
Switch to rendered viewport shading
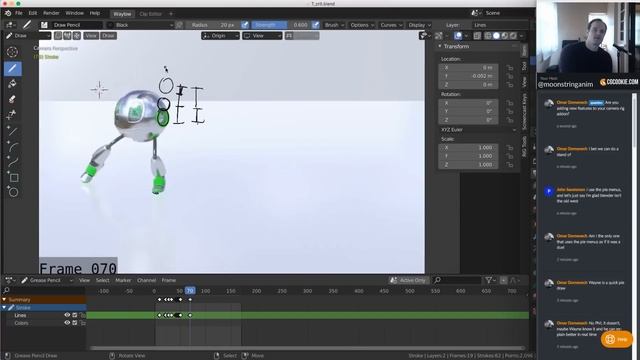pos(513,36)
